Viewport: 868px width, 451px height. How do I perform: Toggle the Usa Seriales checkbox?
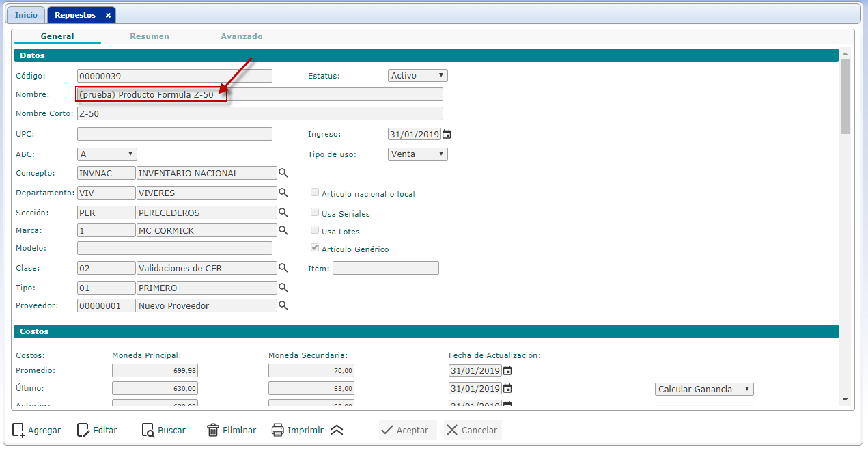(x=315, y=213)
